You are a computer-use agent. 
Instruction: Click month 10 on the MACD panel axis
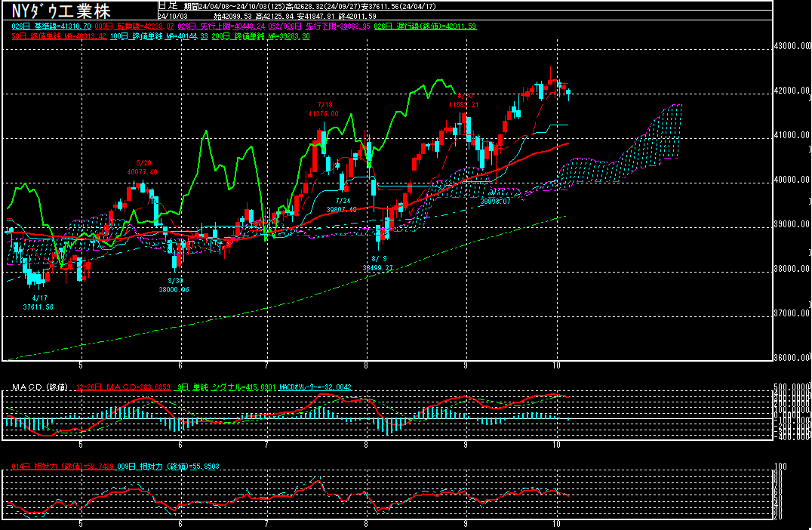(557, 445)
